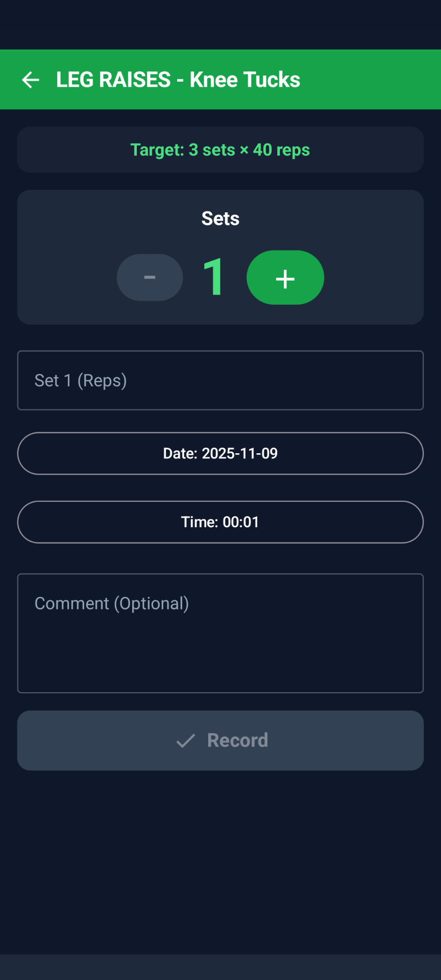Tap the Target: 3 sets × 40 reps banner
The height and width of the screenshot is (980, 441).
[220, 150]
